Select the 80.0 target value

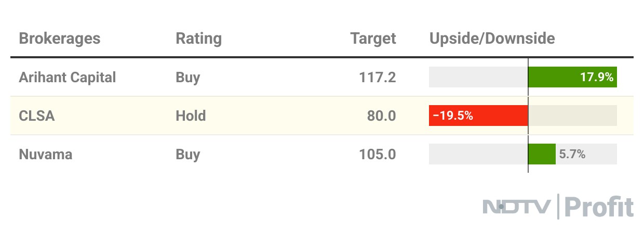coord(381,116)
